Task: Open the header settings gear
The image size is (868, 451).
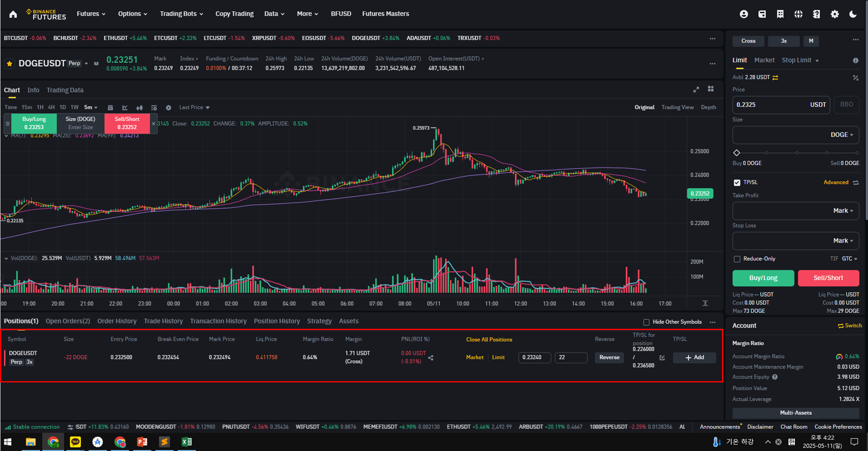Action: coord(834,14)
